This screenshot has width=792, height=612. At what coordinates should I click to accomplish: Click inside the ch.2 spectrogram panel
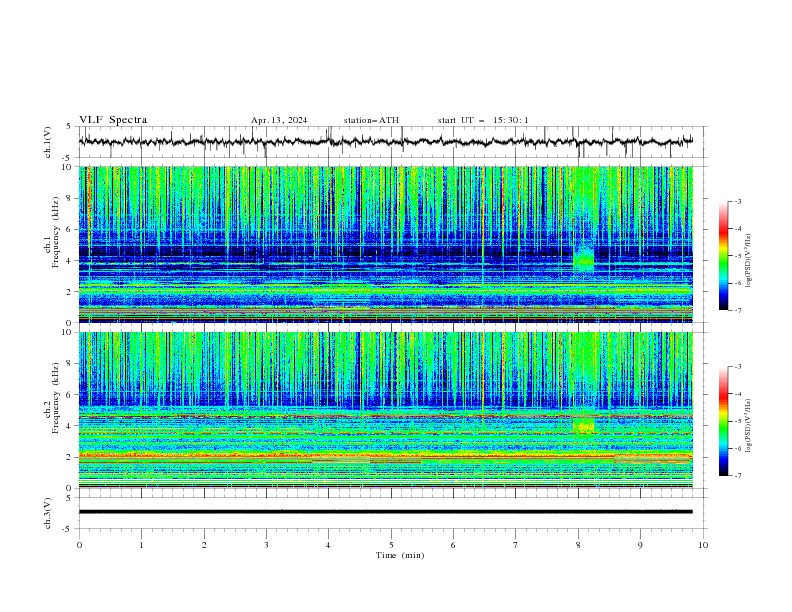pos(385,410)
